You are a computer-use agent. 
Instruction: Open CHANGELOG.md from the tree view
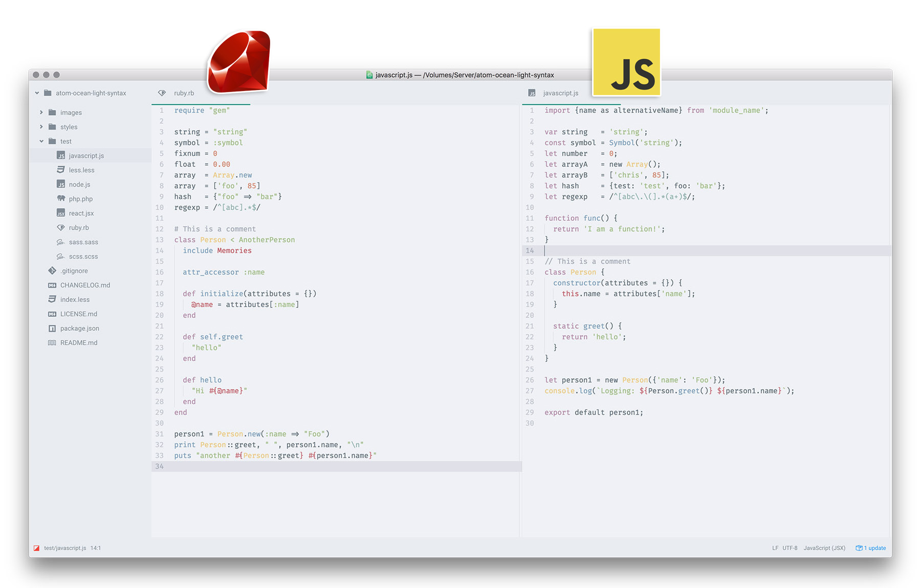click(85, 285)
